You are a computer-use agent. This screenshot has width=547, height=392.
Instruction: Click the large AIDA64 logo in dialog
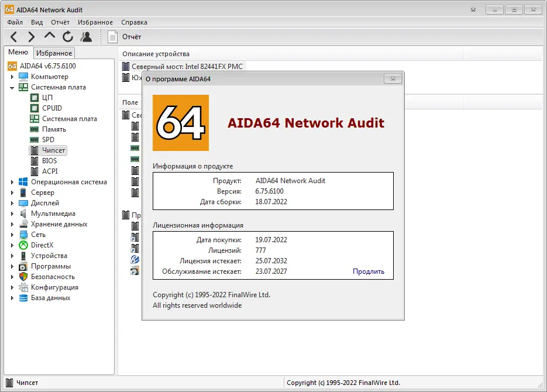click(x=181, y=123)
